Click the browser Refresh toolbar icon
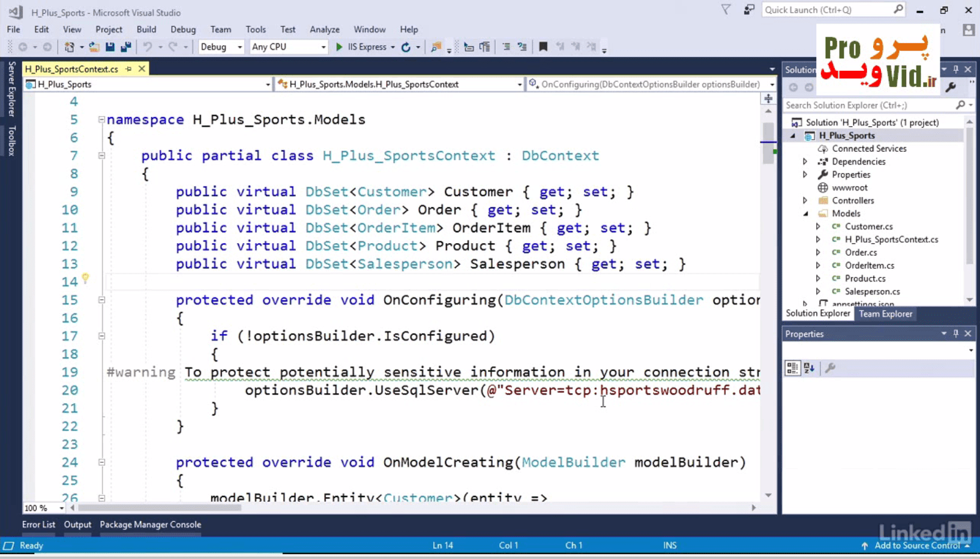Viewport: 980px width, 559px height. click(406, 47)
